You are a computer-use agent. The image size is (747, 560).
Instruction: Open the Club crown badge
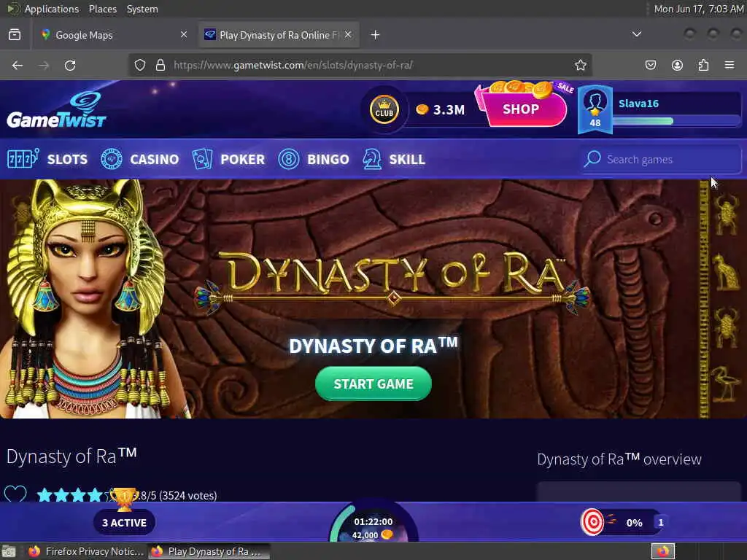[384, 109]
